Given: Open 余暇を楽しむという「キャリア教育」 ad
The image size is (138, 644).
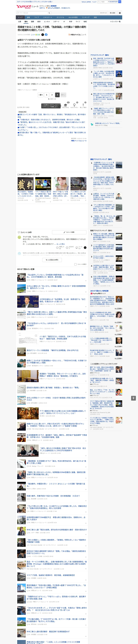Looking at the screenshot, I should coord(107,123).
